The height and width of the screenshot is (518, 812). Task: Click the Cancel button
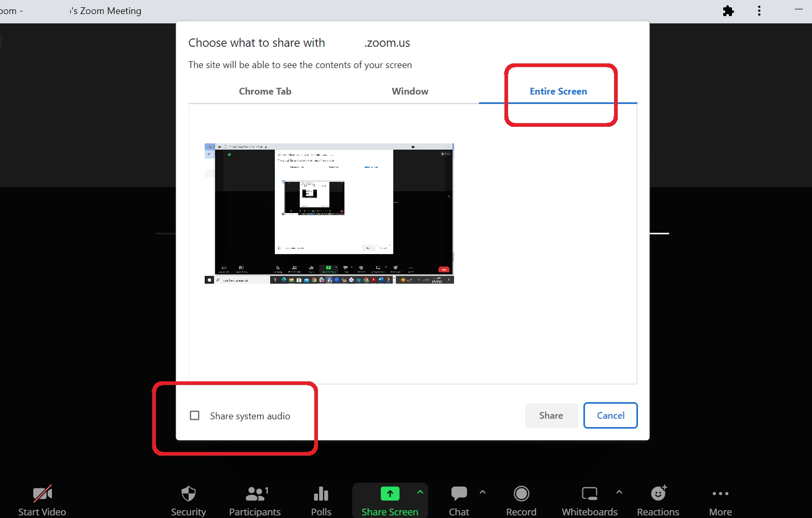pos(610,416)
